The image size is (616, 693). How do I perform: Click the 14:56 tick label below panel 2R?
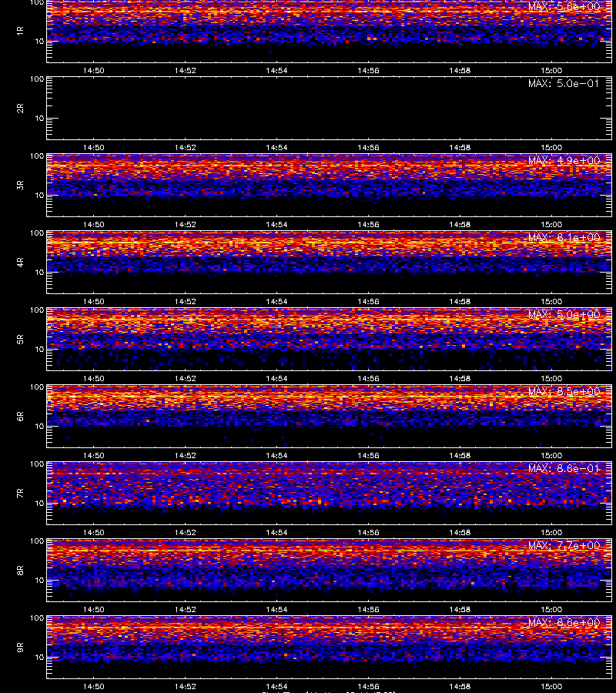pyautogui.click(x=368, y=148)
